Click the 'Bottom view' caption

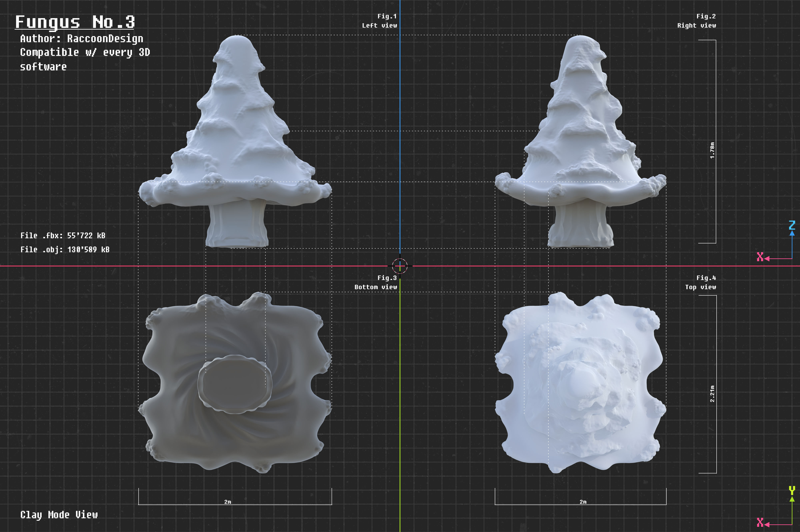pyautogui.click(x=376, y=287)
